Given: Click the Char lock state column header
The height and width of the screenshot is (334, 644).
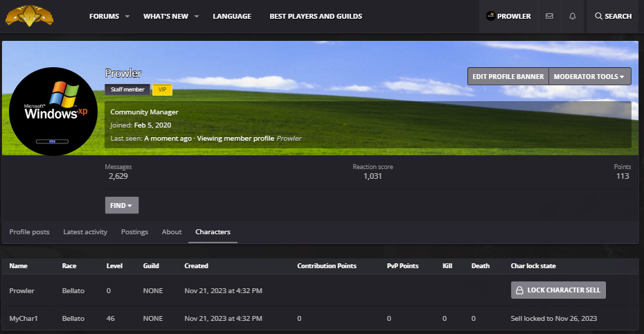Looking at the screenshot, I should [x=533, y=266].
